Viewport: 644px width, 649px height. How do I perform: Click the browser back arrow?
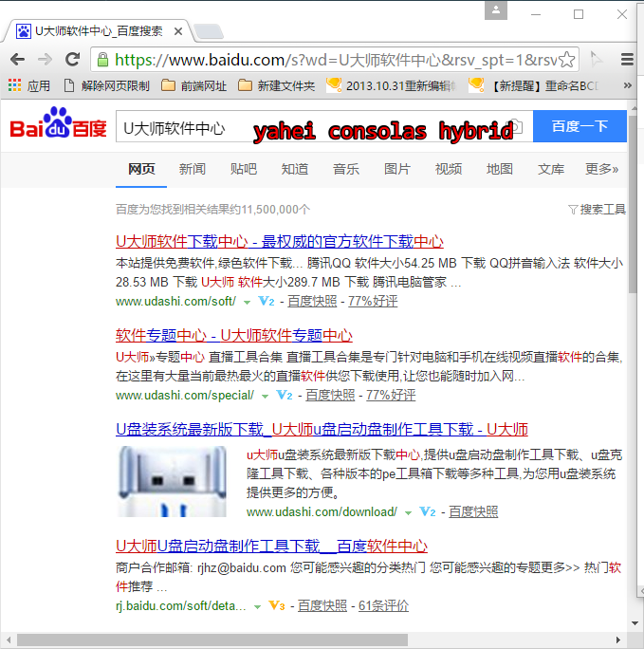[17, 59]
